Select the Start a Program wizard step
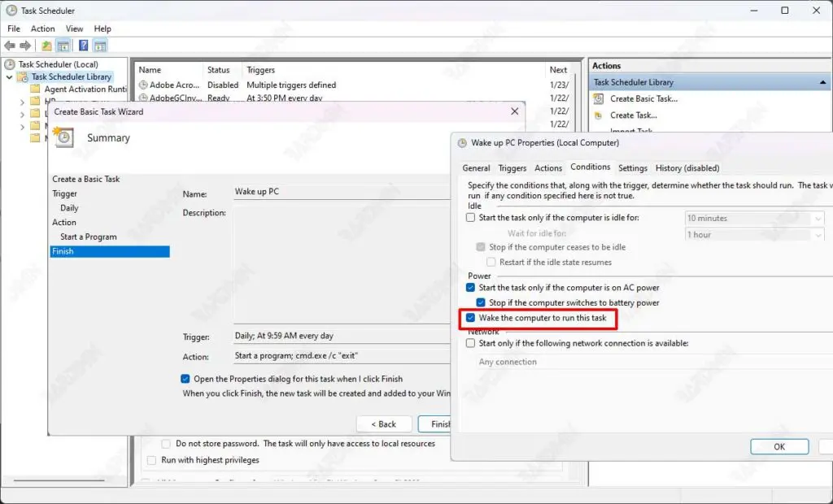 (x=88, y=237)
